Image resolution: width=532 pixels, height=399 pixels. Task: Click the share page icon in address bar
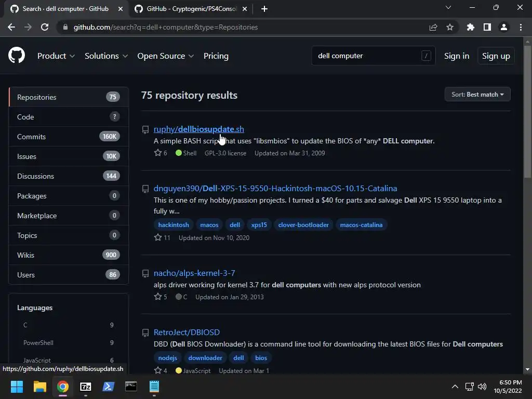tap(433, 27)
